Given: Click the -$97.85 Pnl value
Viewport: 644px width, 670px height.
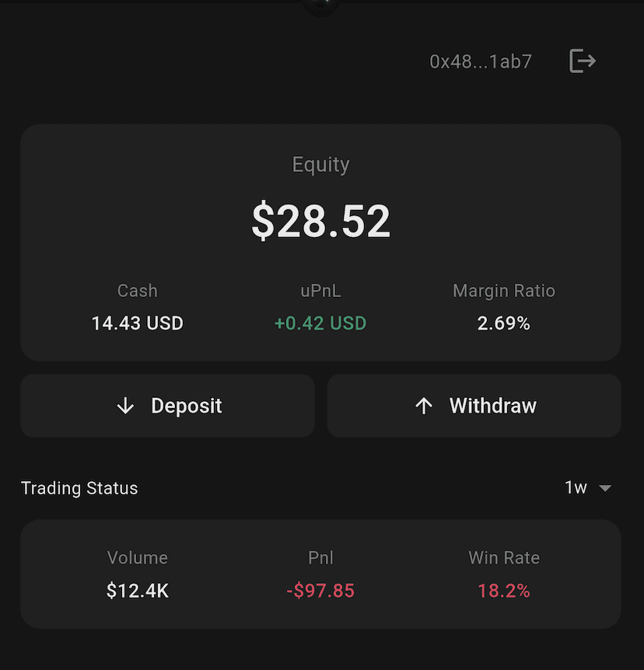Looking at the screenshot, I should pos(320,591).
